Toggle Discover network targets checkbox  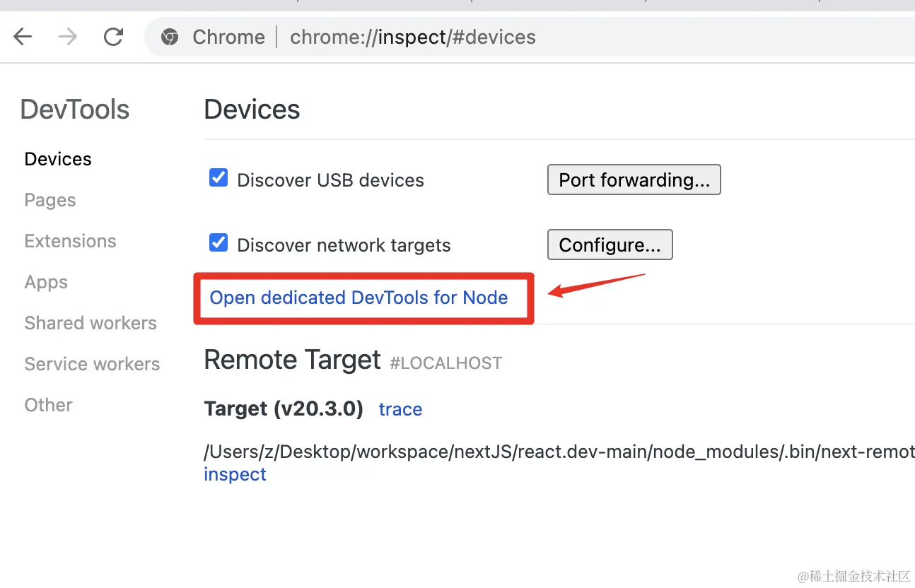point(218,243)
